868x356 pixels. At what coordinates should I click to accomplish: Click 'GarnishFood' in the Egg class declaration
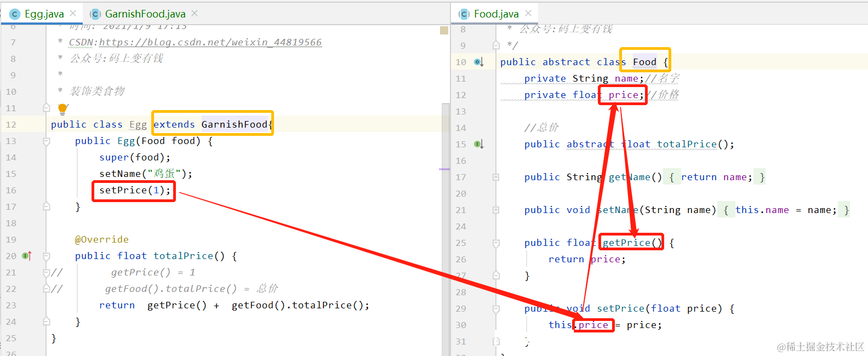[234, 124]
